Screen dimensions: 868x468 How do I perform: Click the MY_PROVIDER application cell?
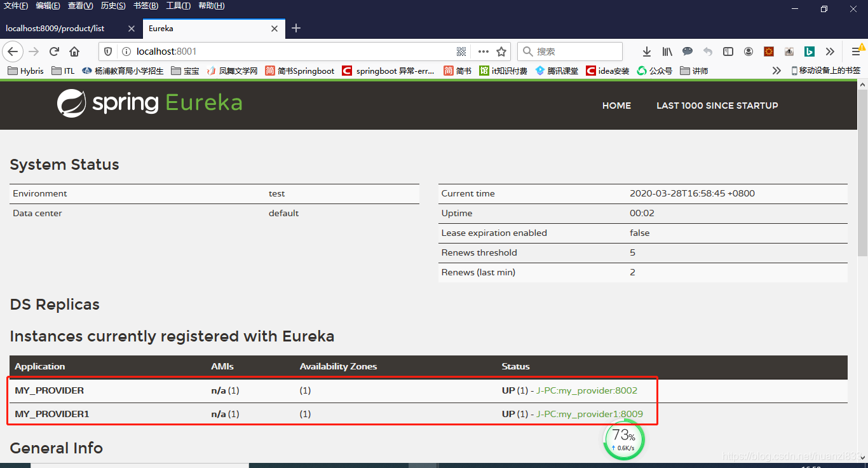50,390
